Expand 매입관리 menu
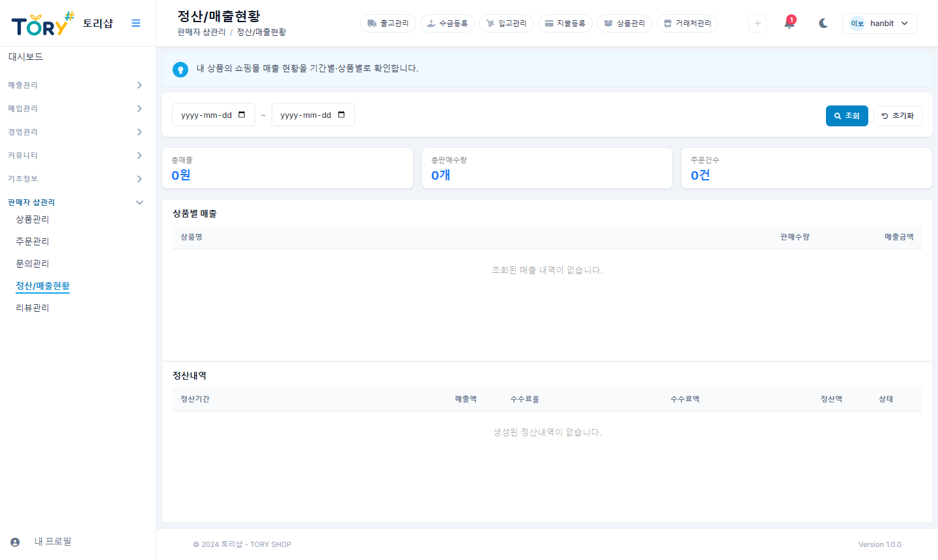 (x=76, y=109)
